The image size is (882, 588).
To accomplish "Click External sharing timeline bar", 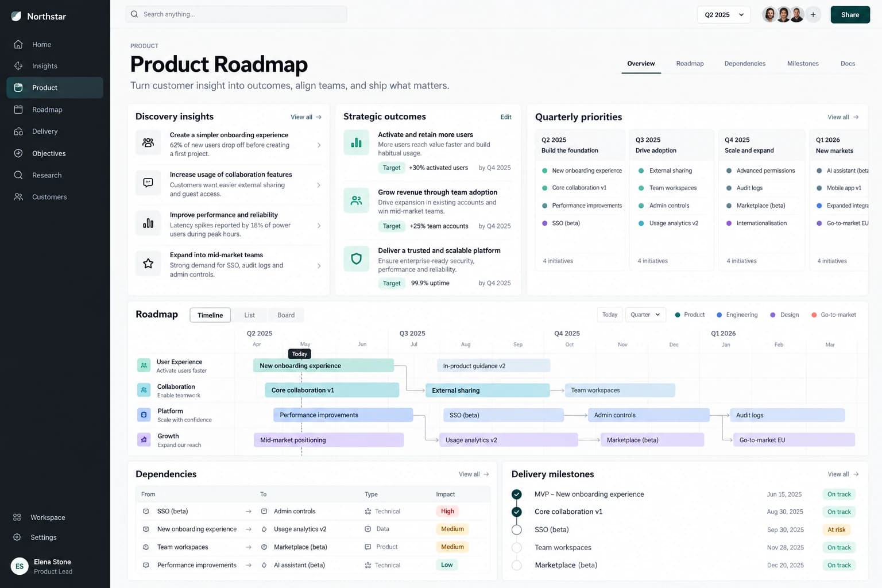I will point(488,390).
